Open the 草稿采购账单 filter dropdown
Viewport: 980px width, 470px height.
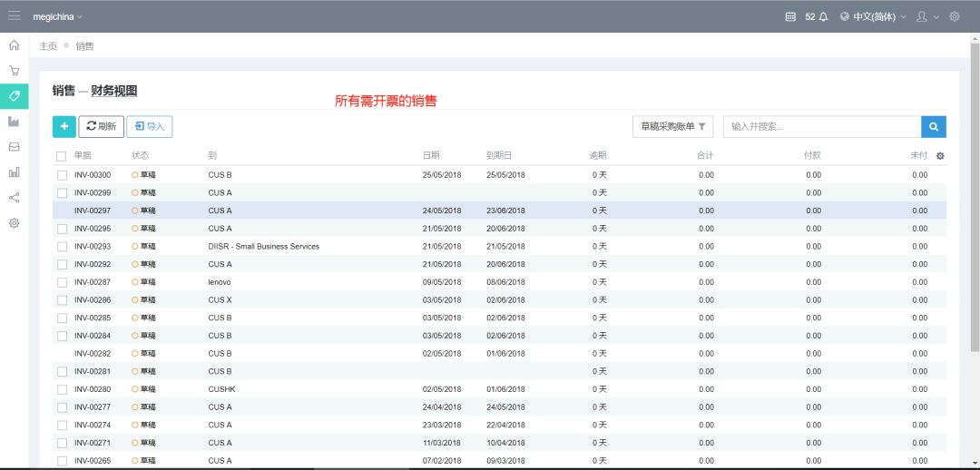pyautogui.click(x=672, y=126)
